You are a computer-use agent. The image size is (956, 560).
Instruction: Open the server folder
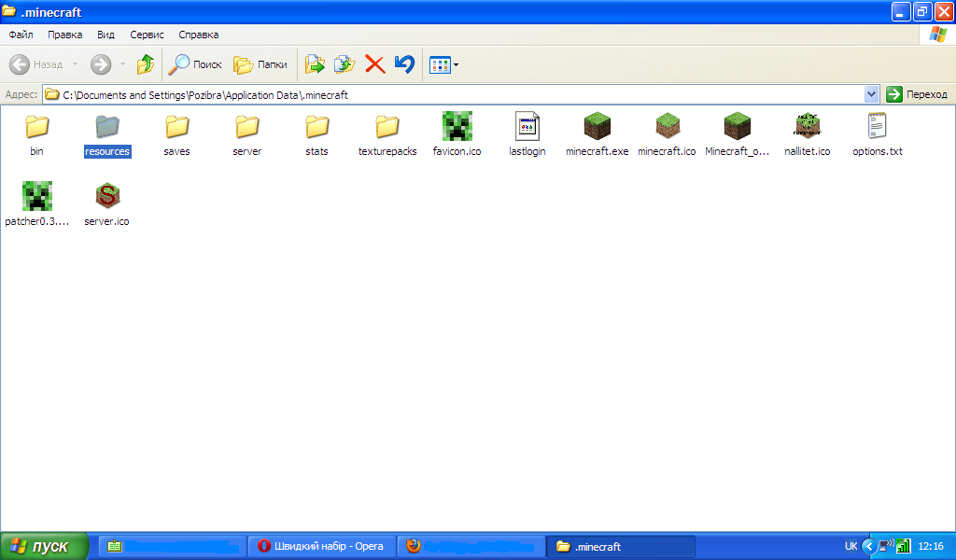pyautogui.click(x=246, y=127)
